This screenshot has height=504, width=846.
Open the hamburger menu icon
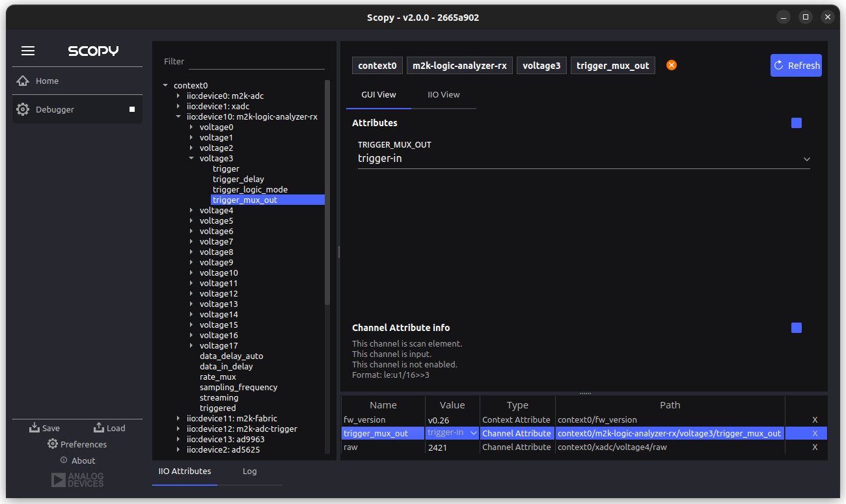click(28, 51)
